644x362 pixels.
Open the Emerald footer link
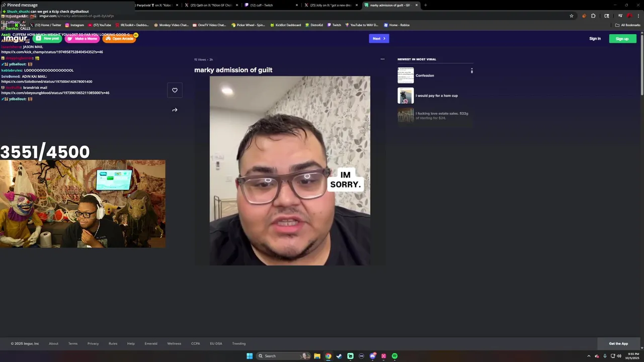pos(151,344)
